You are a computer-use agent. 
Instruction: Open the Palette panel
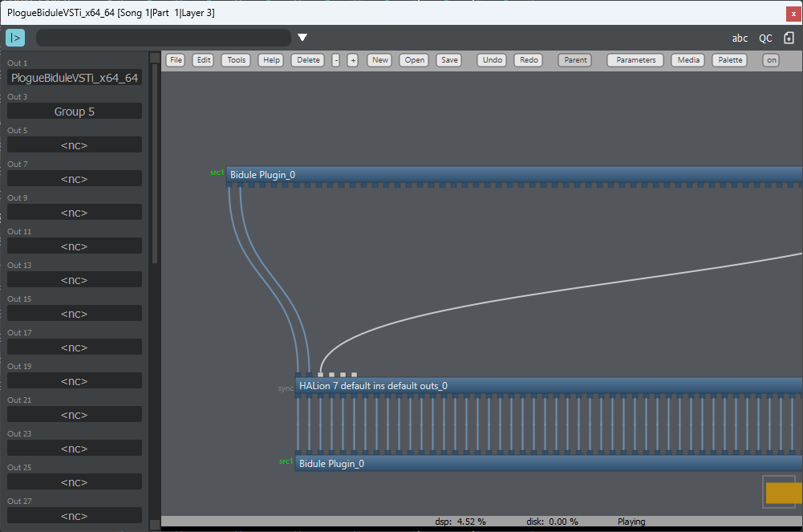pyautogui.click(x=730, y=60)
